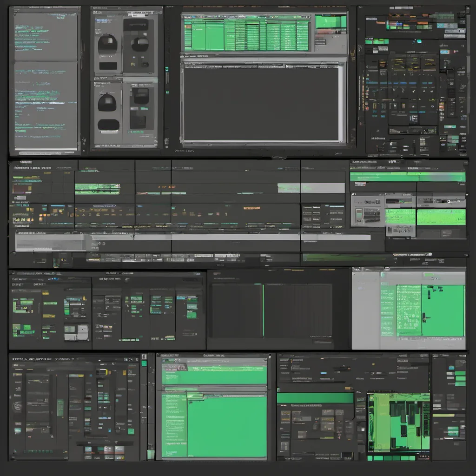Click the green document pane in light grey window
This screenshot has height=476, width=476.
point(443,311)
